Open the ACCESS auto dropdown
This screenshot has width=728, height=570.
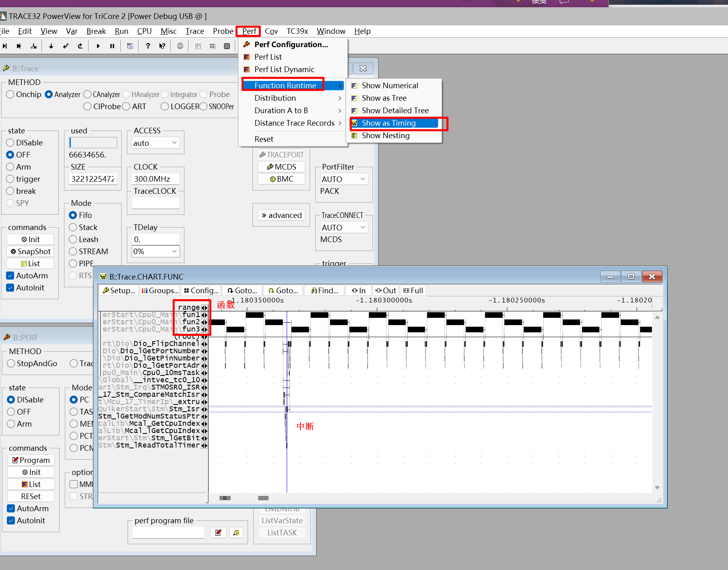[x=155, y=143]
